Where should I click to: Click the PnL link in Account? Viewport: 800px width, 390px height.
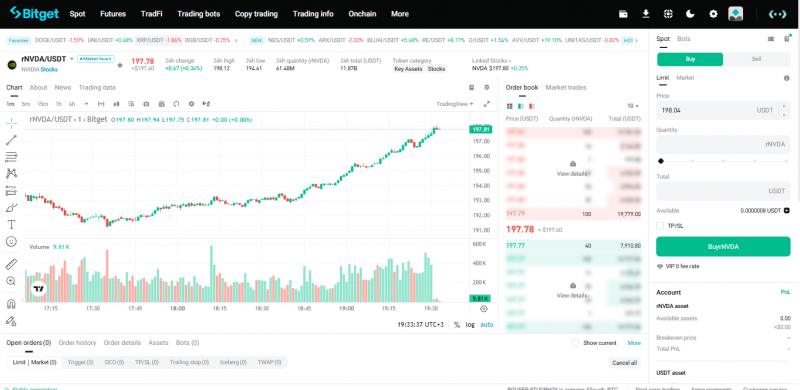click(x=785, y=292)
